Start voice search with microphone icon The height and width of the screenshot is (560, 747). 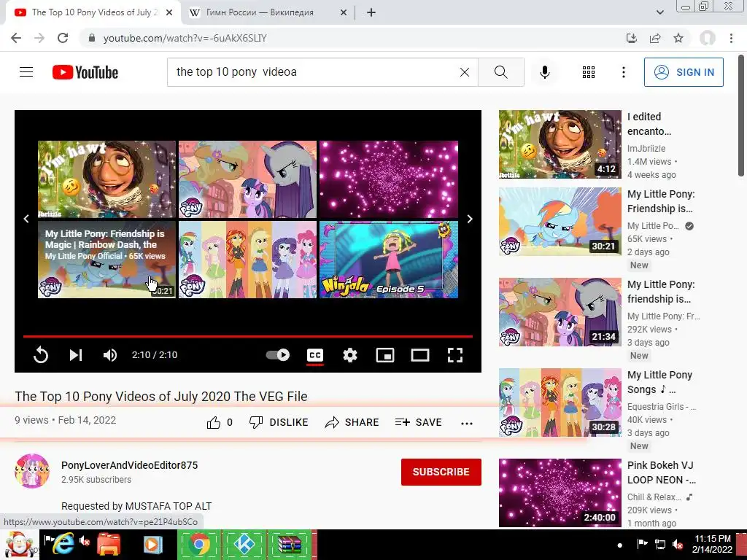tap(545, 72)
